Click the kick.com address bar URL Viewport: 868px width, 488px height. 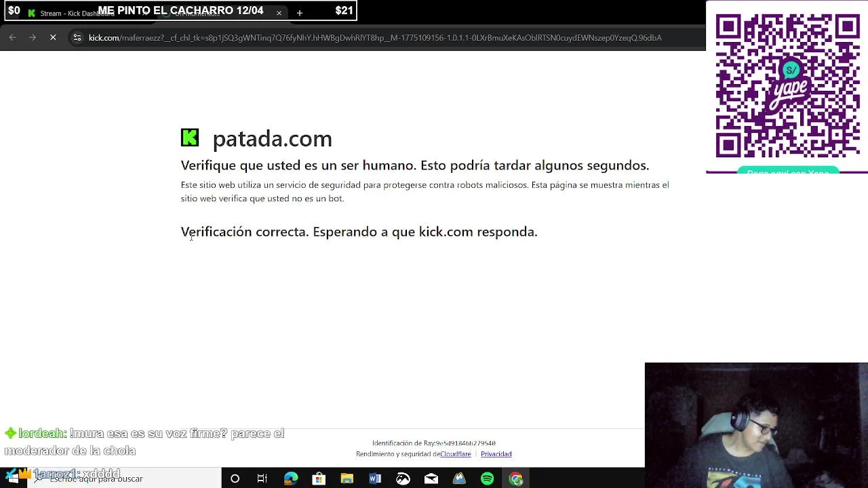[x=375, y=38]
